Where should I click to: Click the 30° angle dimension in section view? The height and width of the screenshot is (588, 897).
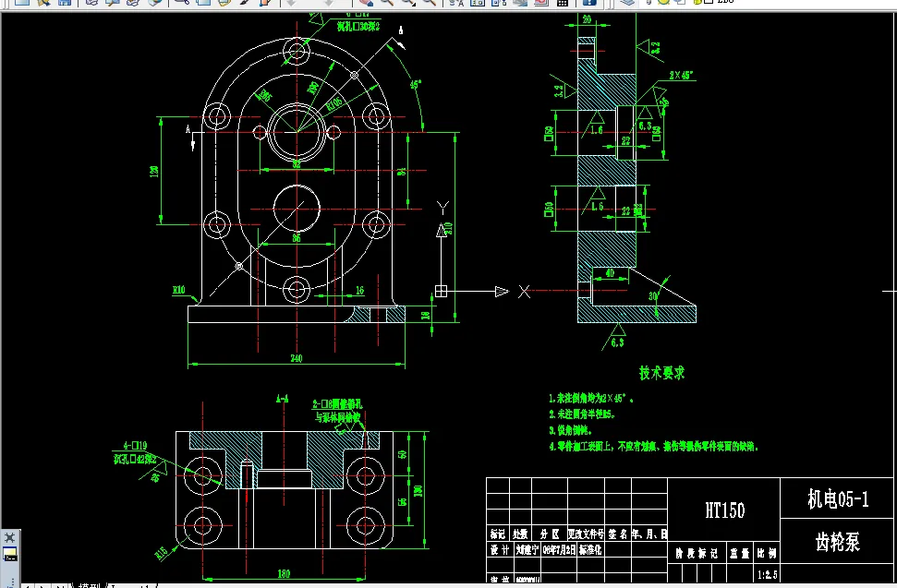click(653, 296)
